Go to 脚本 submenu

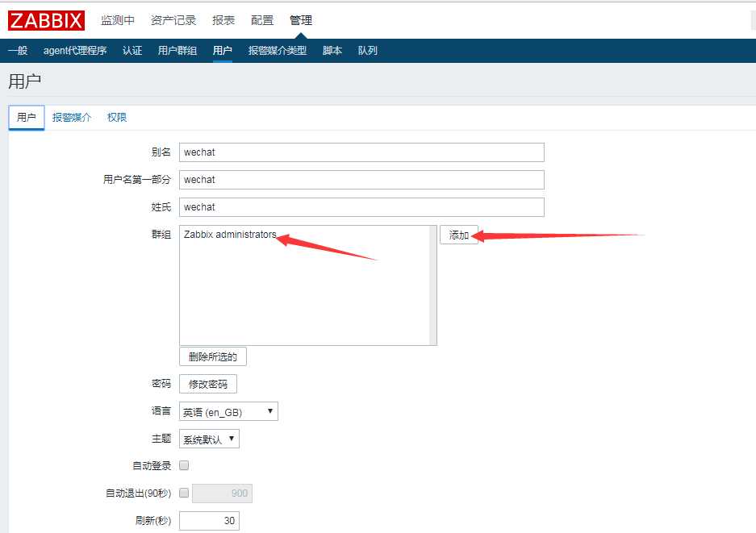[x=332, y=51]
